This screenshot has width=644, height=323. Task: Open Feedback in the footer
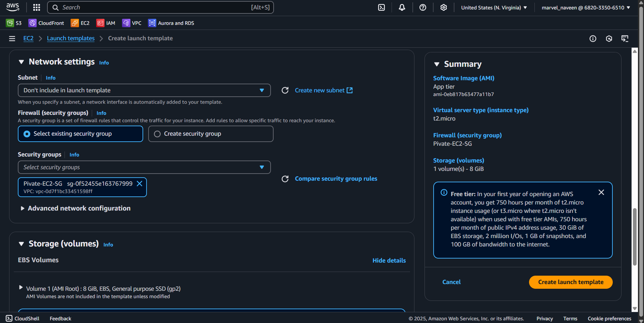(61, 319)
